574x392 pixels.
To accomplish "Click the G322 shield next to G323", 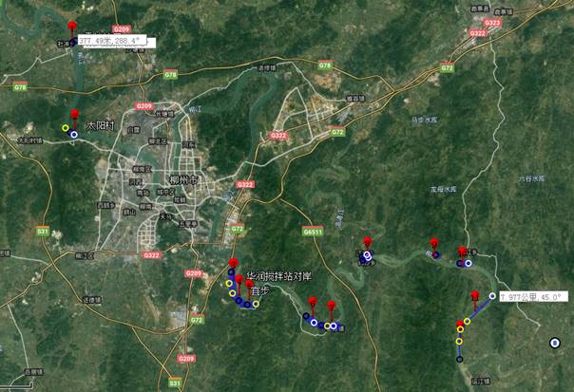I will pyautogui.click(x=478, y=33).
